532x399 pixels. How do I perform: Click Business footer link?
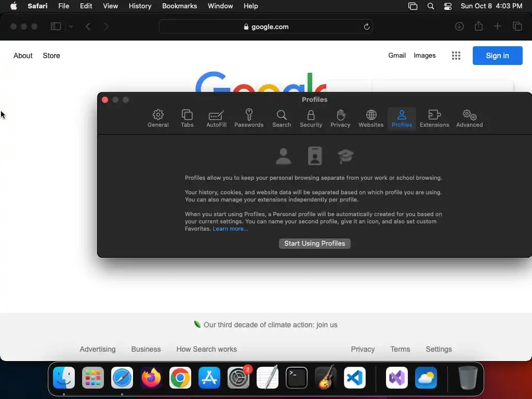(x=146, y=349)
